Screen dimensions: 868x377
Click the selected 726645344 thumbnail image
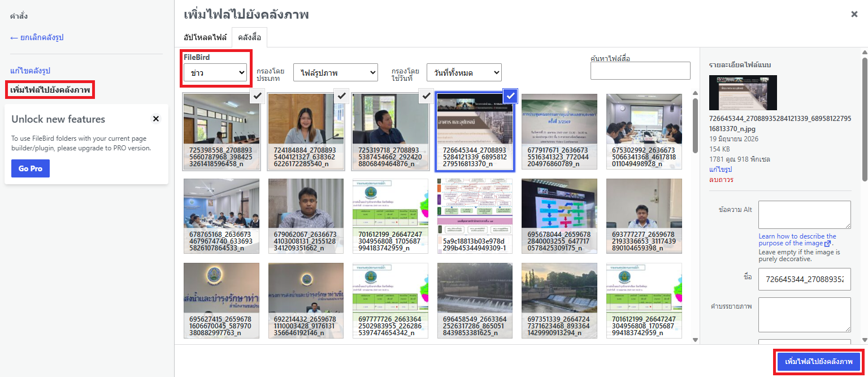[475, 132]
